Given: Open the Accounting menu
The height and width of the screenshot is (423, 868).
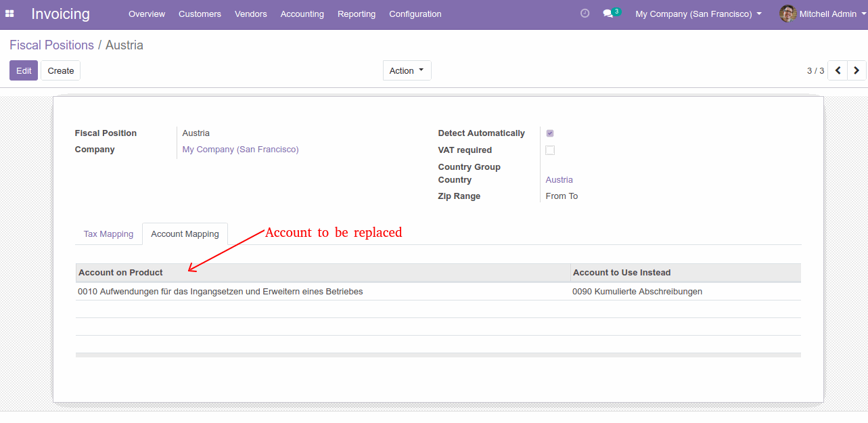Looking at the screenshot, I should tap(302, 14).
